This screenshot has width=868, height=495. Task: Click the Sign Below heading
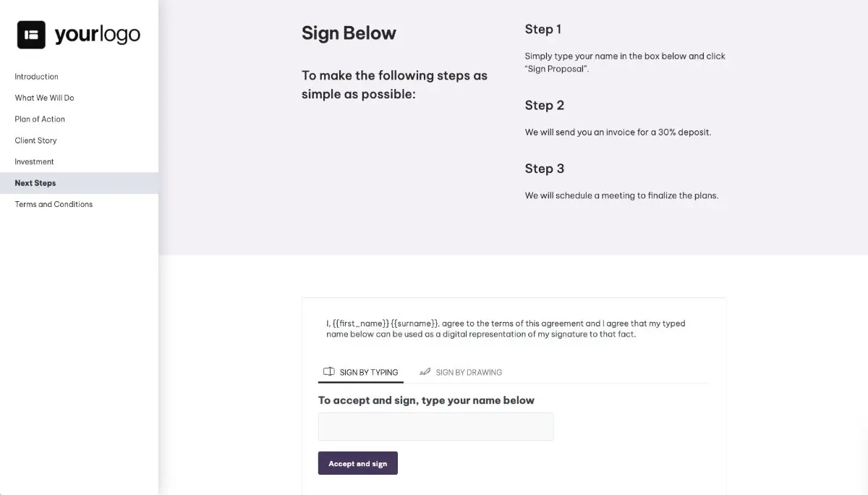[x=349, y=33]
